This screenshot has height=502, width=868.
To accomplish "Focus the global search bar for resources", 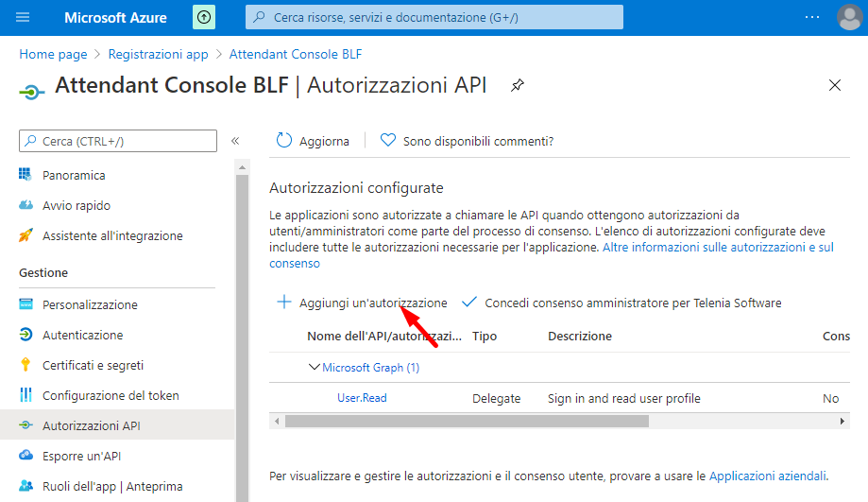I will 434,17.
